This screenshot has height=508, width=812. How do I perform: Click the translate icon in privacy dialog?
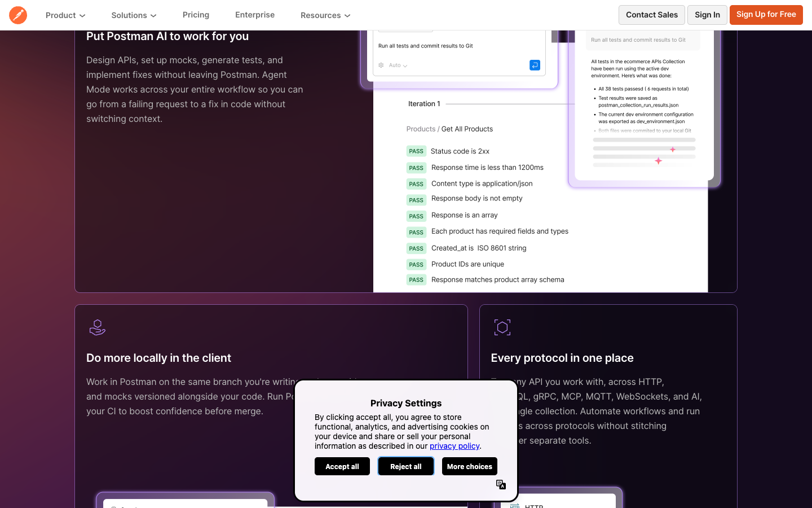501,484
